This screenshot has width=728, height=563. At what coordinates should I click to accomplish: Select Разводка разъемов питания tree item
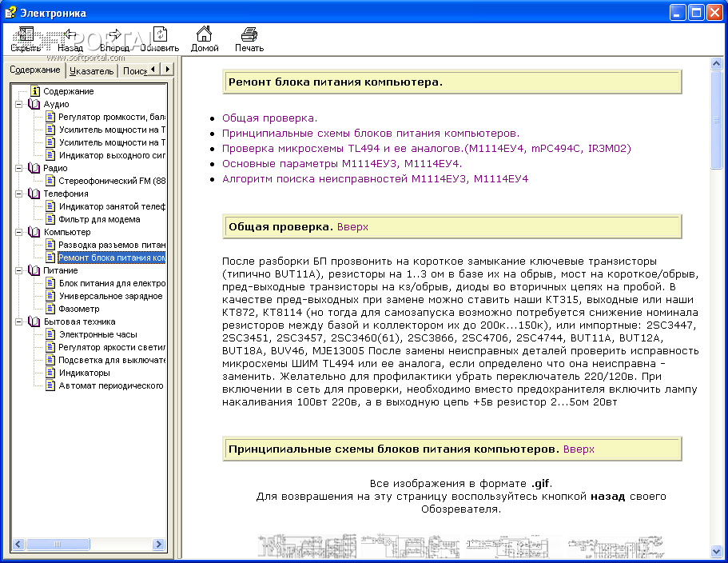(111, 245)
